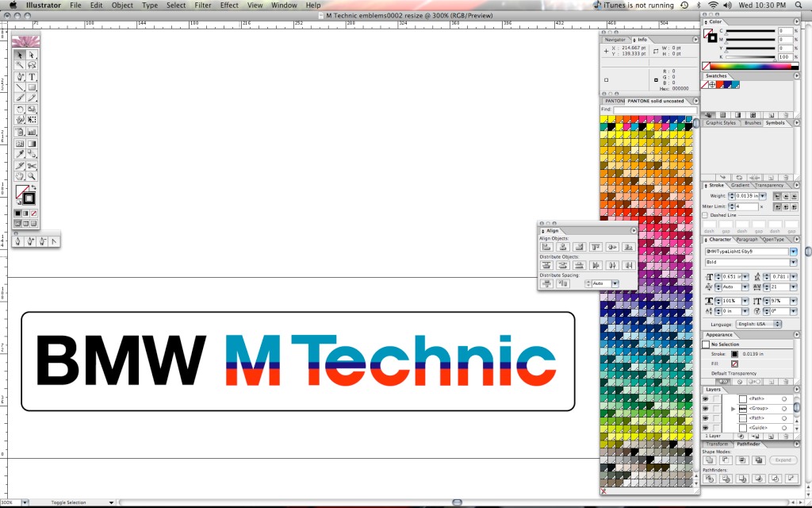Click the first Distribute Objects icon
This screenshot has width=812, height=508.
[546, 265]
